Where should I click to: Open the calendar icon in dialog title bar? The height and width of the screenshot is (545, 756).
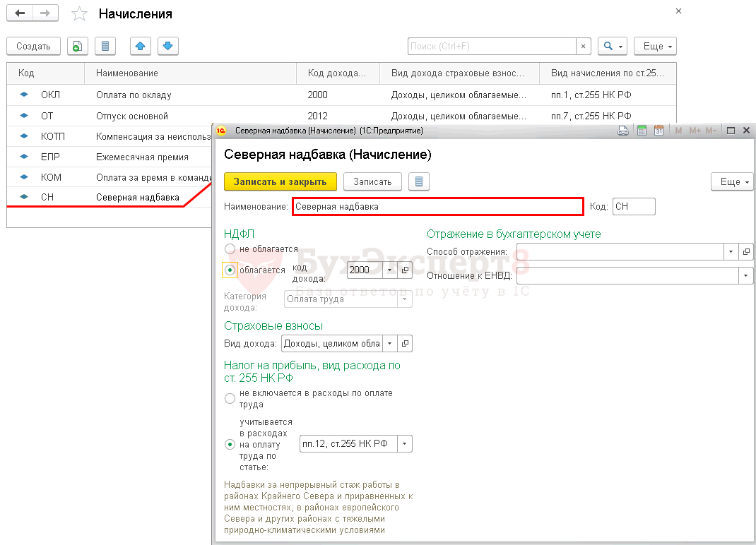pos(658,131)
